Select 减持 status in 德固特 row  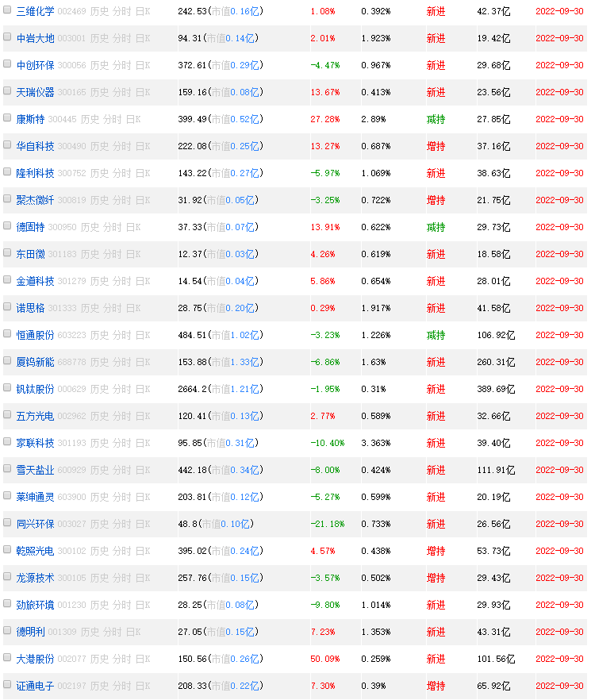(x=436, y=227)
